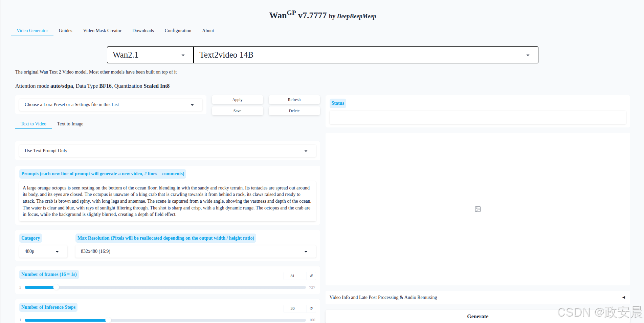Switch to the Guides tab

pos(65,31)
